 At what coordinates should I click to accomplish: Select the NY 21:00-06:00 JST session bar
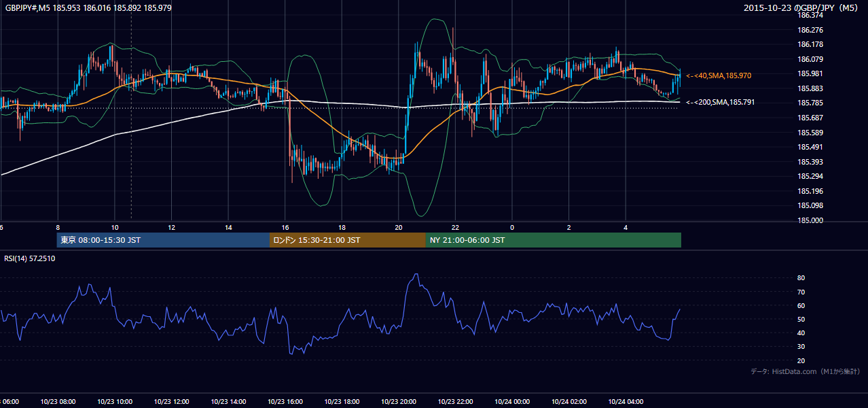coord(554,240)
